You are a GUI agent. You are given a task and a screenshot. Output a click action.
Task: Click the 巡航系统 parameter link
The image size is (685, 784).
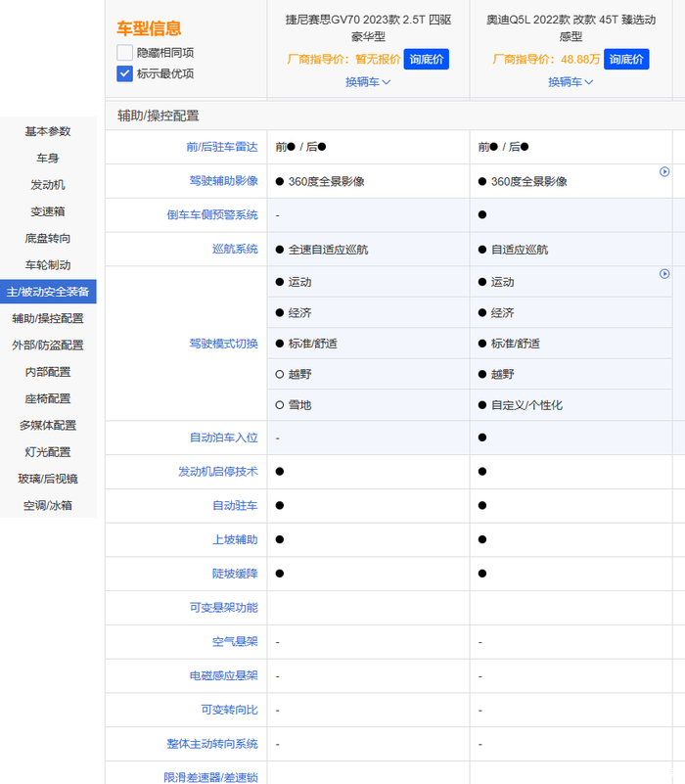(235, 250)
